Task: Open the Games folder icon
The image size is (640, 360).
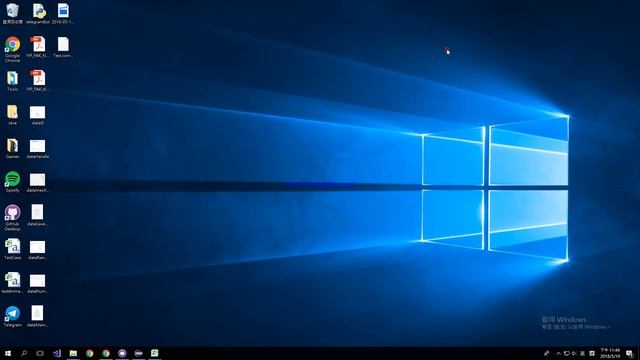Action: pyautogui.click(x=12, y=148)
